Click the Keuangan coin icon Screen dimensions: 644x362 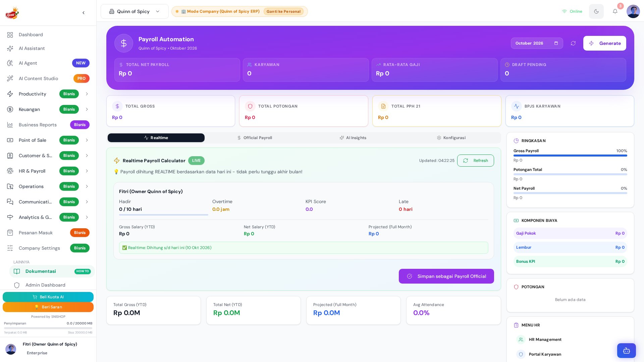[x=10, y=109]
